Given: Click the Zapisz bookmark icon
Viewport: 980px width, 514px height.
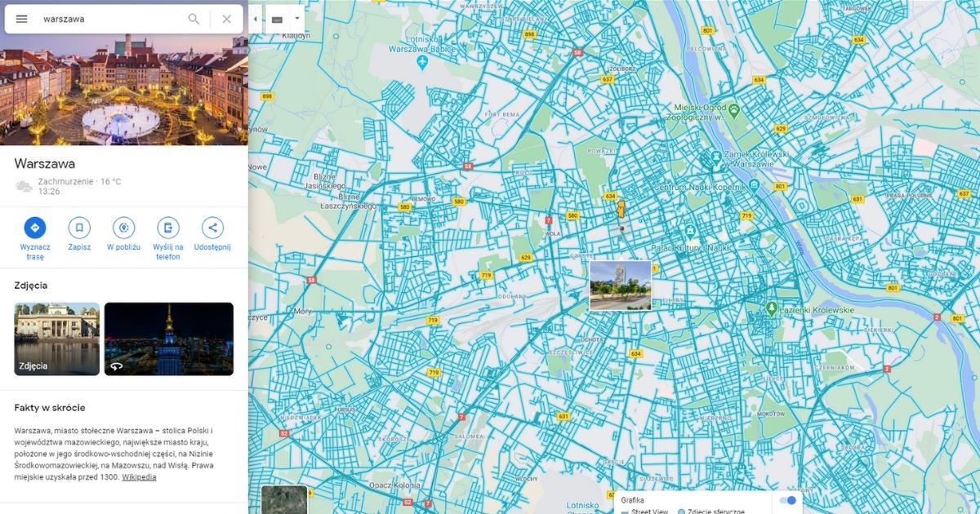Looking at the screenshot, I should click(79, 228).
